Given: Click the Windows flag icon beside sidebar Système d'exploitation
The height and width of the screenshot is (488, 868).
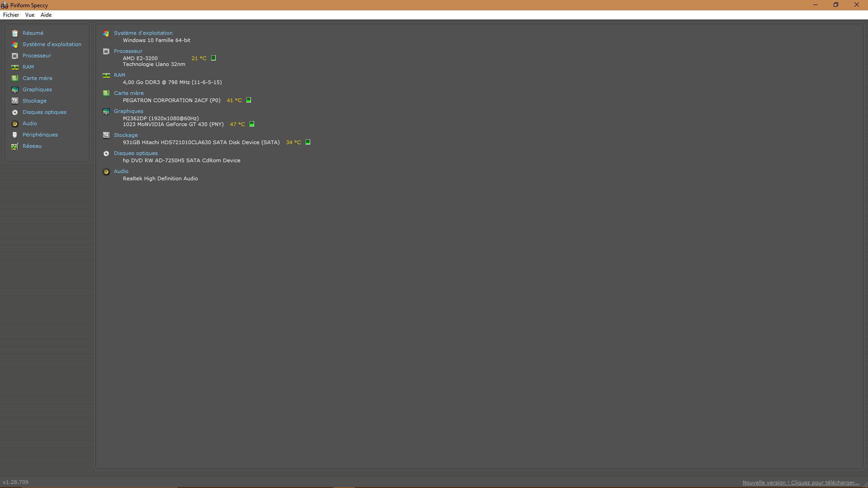Looking at the screenshot, I should (15, 44).
